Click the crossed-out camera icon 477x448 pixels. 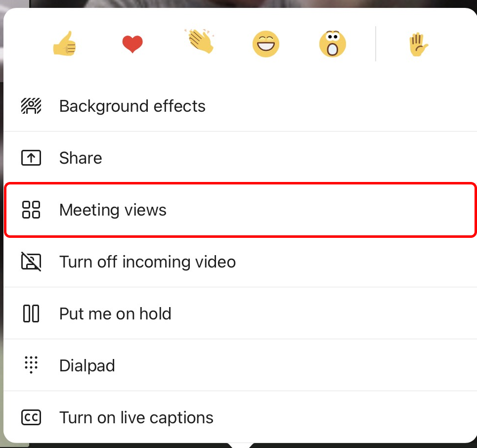click(31, 262)
